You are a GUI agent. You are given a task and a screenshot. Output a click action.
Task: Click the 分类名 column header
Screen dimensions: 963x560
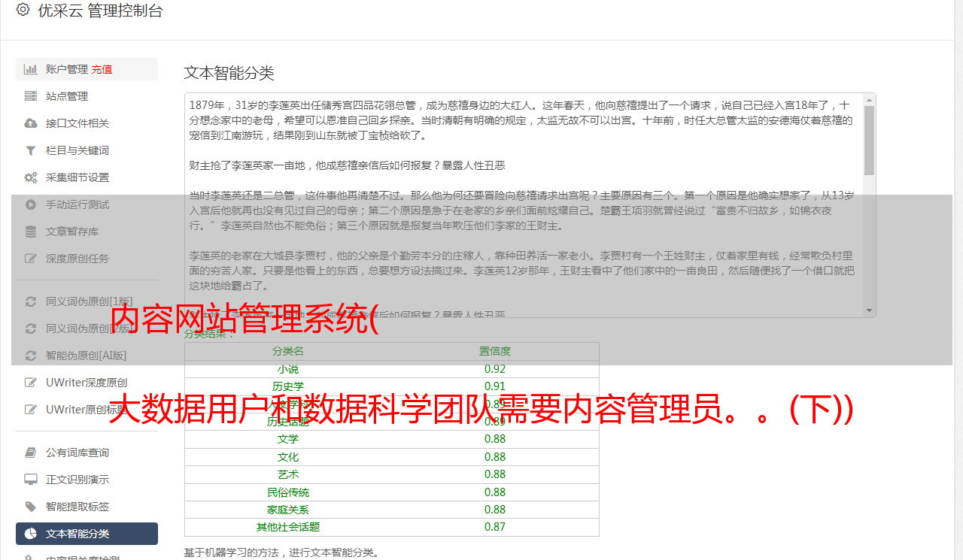[x=288, y=351]
